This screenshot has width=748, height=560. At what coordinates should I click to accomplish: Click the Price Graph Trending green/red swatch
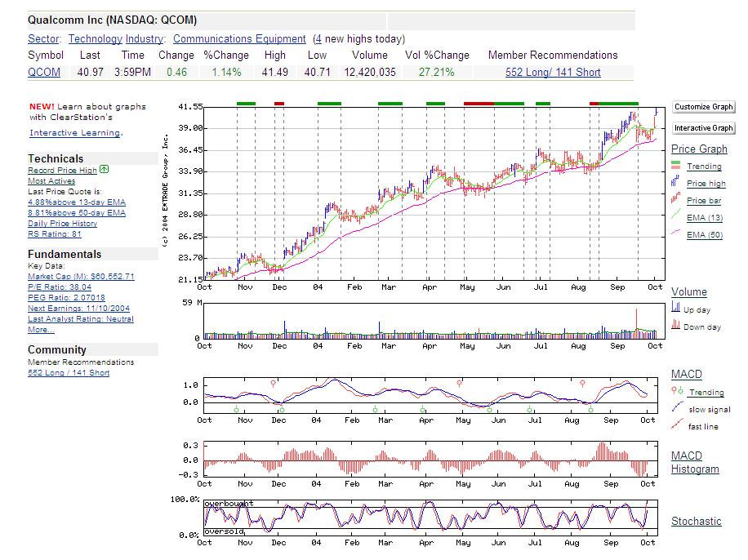(676, 167)
